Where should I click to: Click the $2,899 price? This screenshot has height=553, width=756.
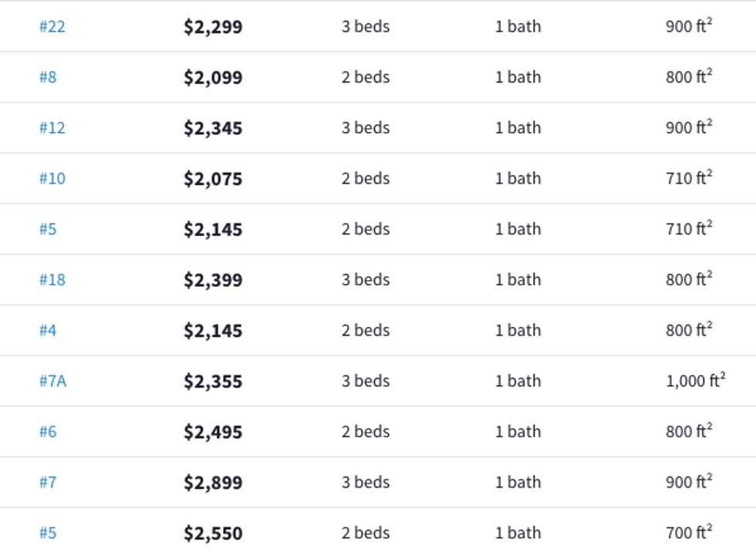tap(213, 483)
